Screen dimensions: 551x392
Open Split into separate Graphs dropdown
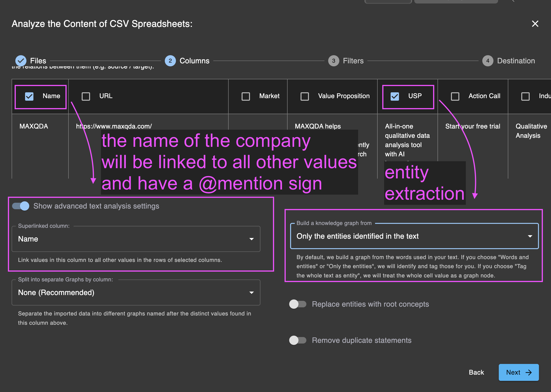pyautogui.click(x=136, y=292)
